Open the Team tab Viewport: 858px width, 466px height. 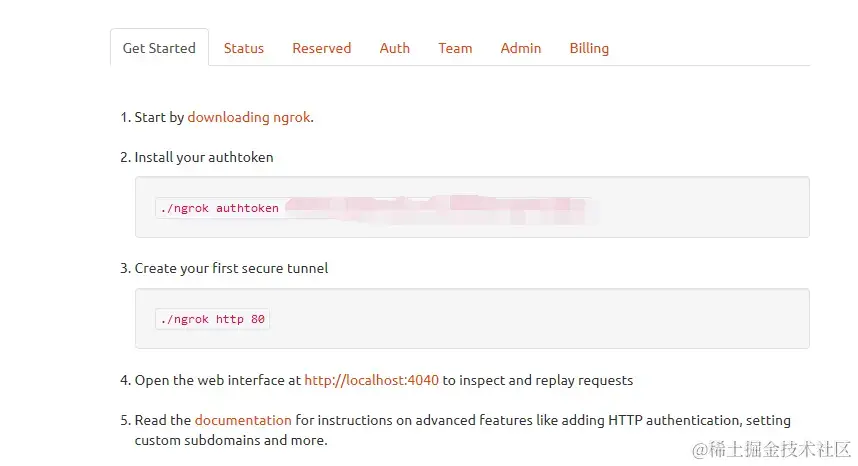pyautogui.click(x=455, y=48)
